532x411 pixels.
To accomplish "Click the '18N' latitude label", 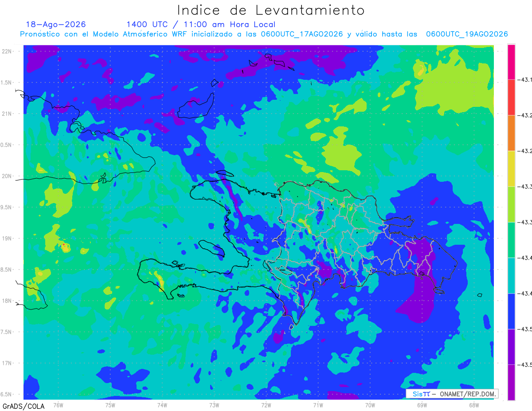I will [7, 301].
